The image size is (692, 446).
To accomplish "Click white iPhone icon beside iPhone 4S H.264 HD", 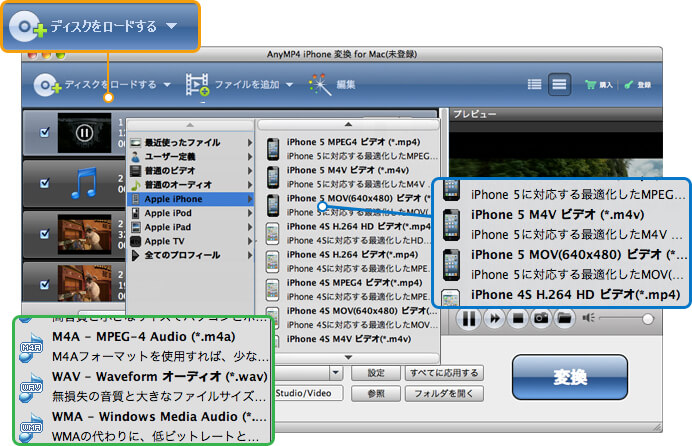I will point(273,233).
